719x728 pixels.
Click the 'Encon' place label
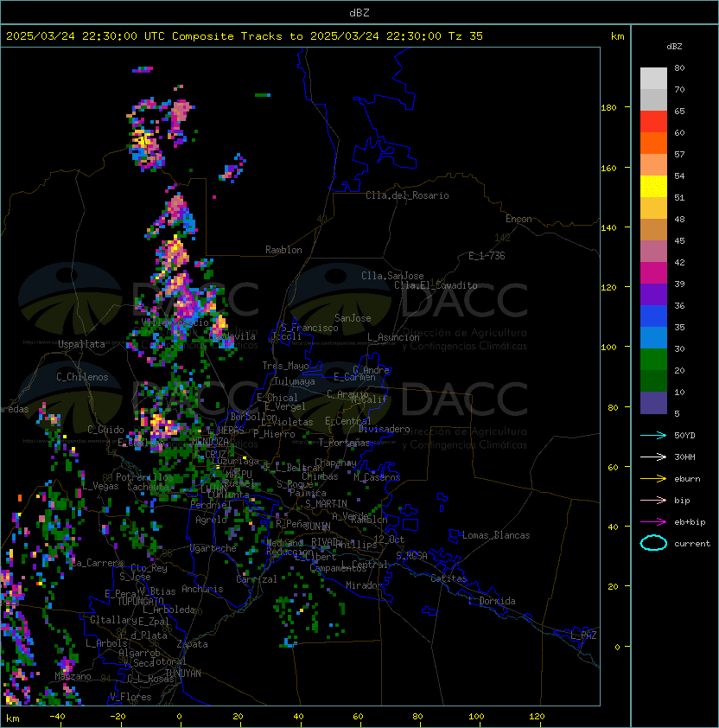pyautogui.click(x=519, y=219)
